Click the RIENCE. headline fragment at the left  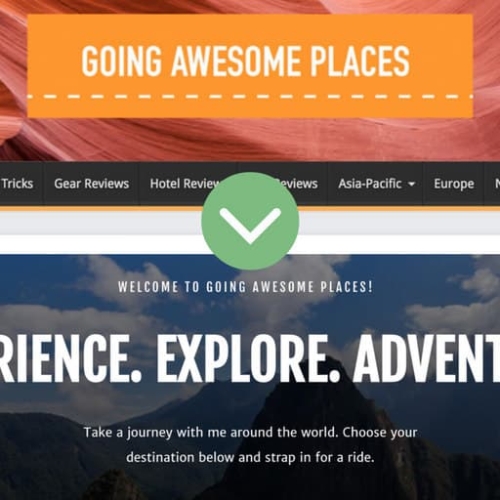[70, 358]
